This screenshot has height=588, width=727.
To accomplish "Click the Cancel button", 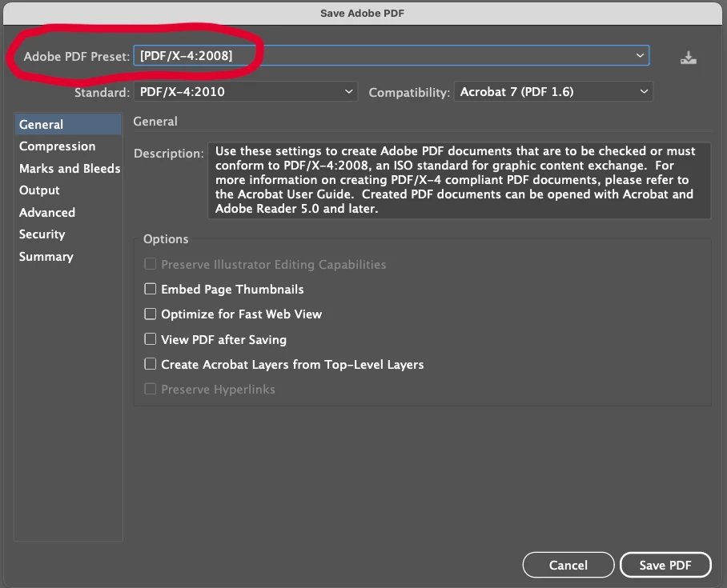I will (x=568, y=565).
